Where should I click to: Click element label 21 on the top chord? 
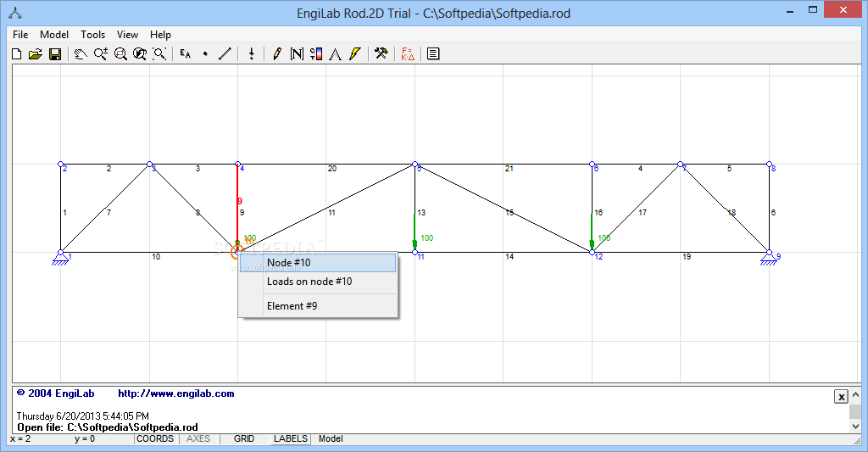509,169
